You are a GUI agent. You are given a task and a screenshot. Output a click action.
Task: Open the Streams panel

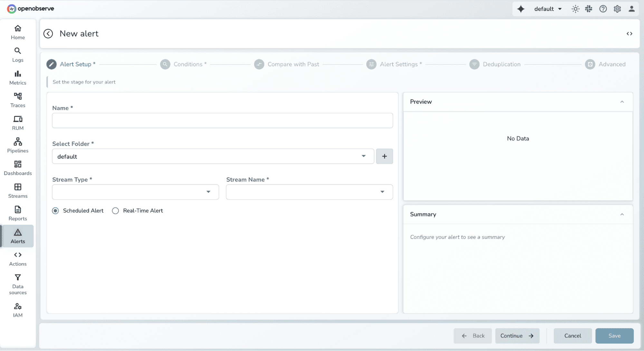coord(18,191)
